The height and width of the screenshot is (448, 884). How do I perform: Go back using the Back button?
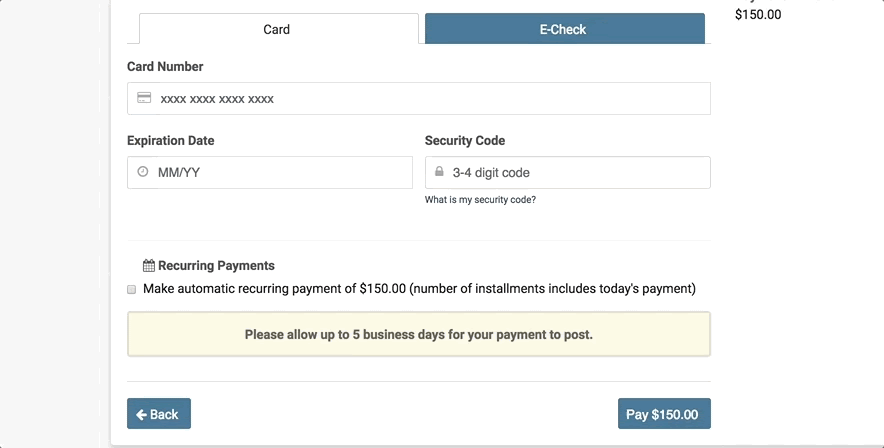159,414
